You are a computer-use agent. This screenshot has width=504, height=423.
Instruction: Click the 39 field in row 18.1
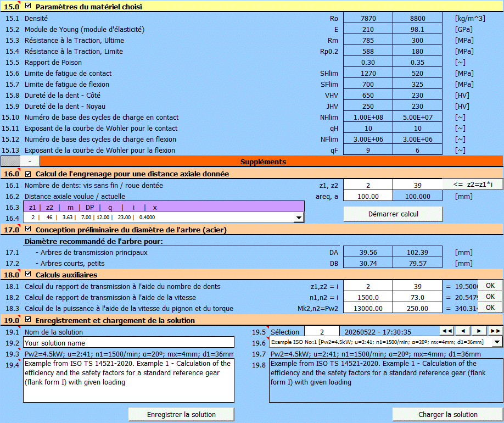(418, 286)
